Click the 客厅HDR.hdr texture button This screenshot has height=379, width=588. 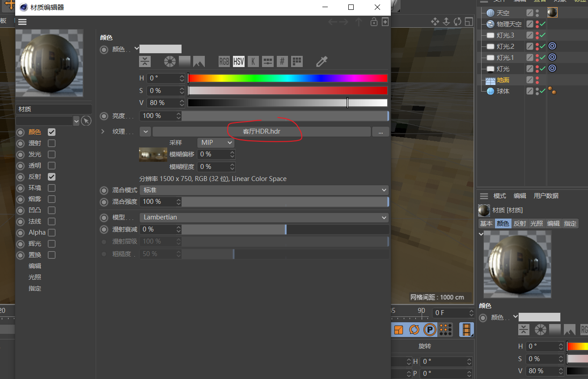(262, 132)
